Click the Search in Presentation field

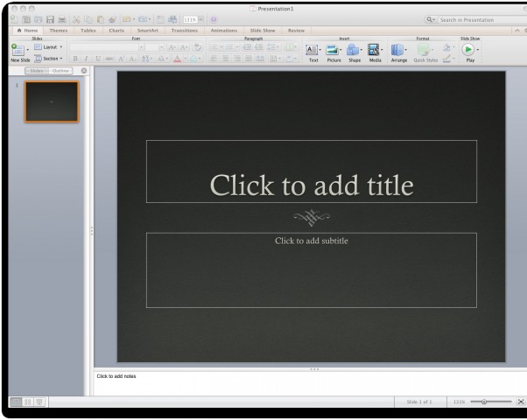click(x=482, y=20)
